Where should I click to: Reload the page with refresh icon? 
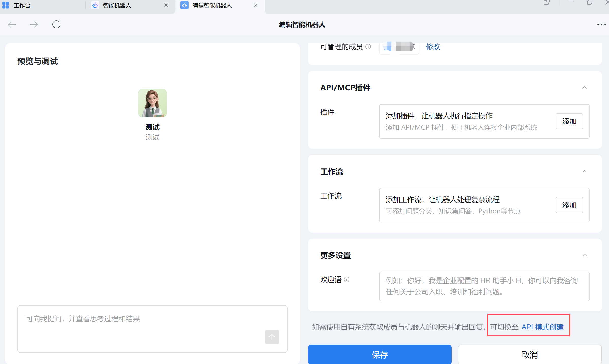click(x=56, y=24)
